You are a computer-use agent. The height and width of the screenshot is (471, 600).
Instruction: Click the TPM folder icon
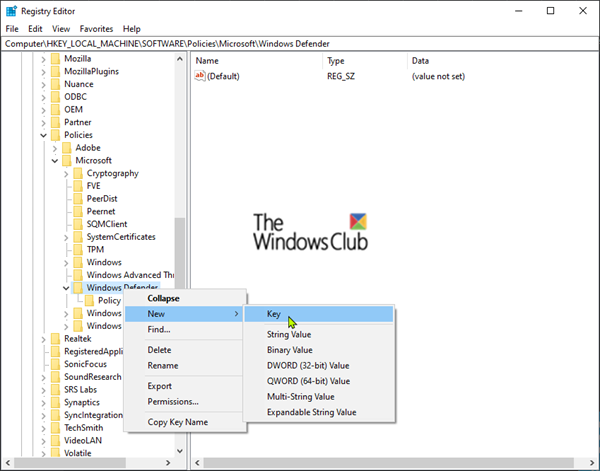pyautogui.click(x=78, y=249)
